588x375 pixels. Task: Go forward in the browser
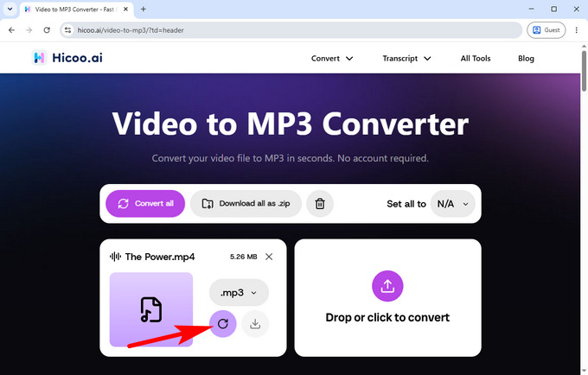coord(29,30)
